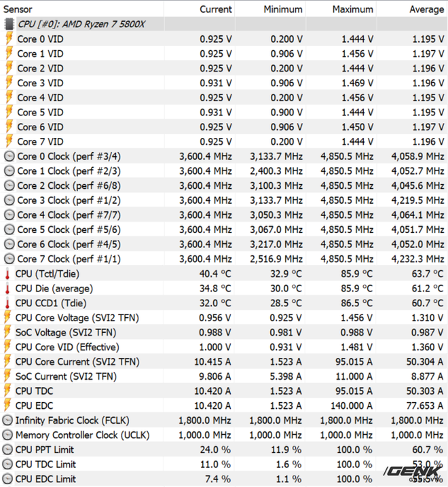Select the Infinity Fabric Clock (FCLK) label
The image size is (448, 487).
73,420
